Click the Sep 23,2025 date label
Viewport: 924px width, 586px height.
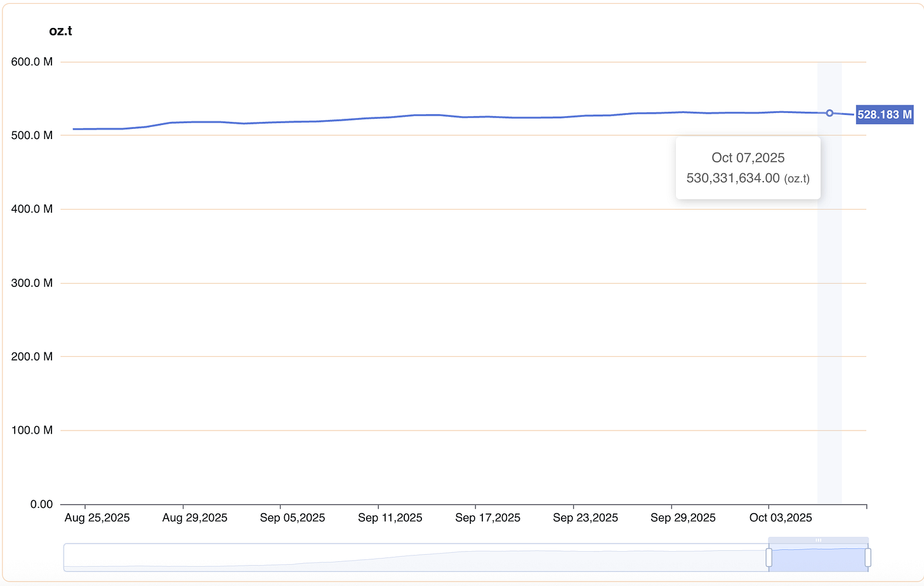click(x=585, y=518)
